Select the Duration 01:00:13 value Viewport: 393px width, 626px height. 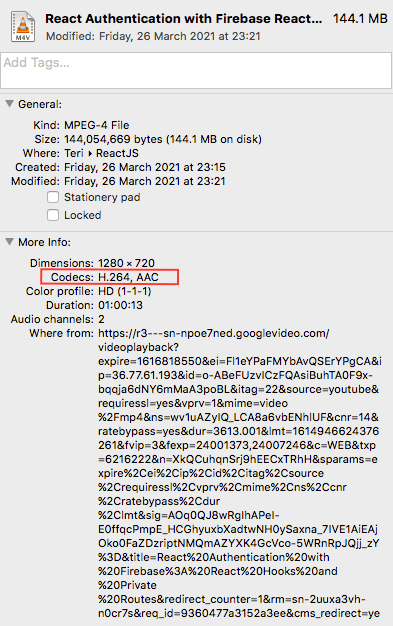coord(120,305)
